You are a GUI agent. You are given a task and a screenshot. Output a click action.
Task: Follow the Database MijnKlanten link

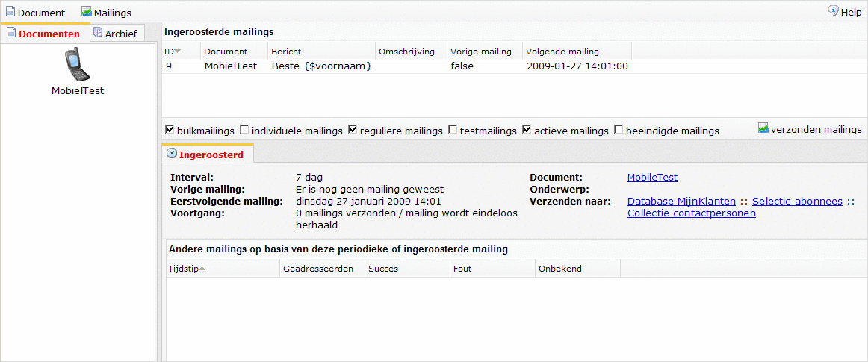681,202
